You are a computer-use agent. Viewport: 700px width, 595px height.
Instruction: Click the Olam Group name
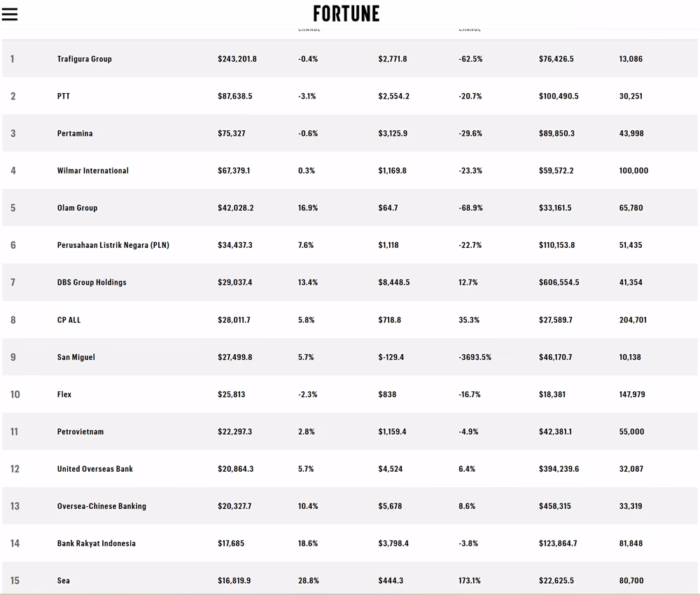77,208
